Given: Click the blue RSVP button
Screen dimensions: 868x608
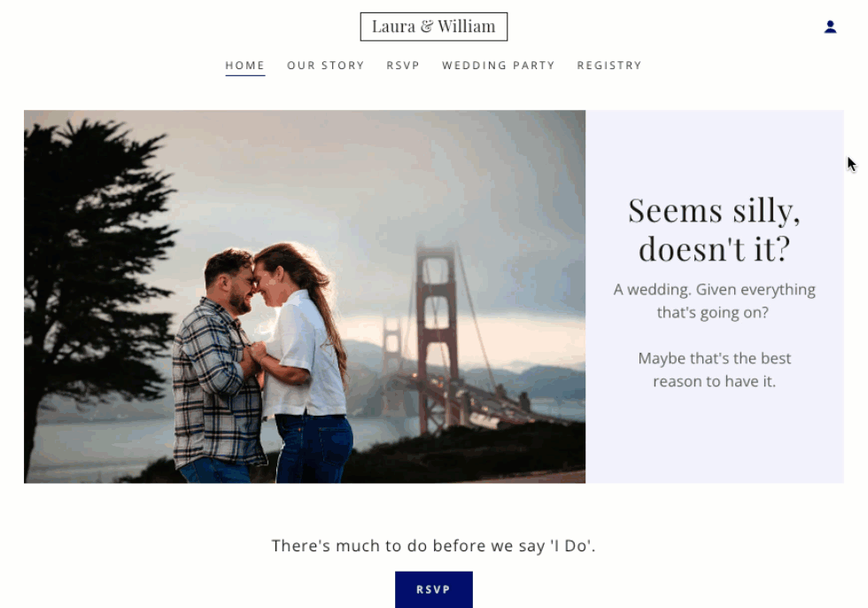Looking at the screenshot, I should point(433,589).
